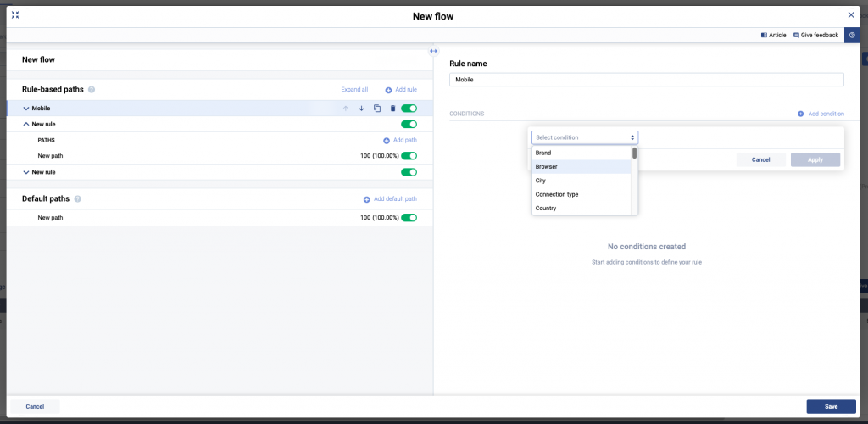Duplicate the Mobile rule
Image resolution: width=868 pixels, height=424 pixels.
tap(377, 109)
